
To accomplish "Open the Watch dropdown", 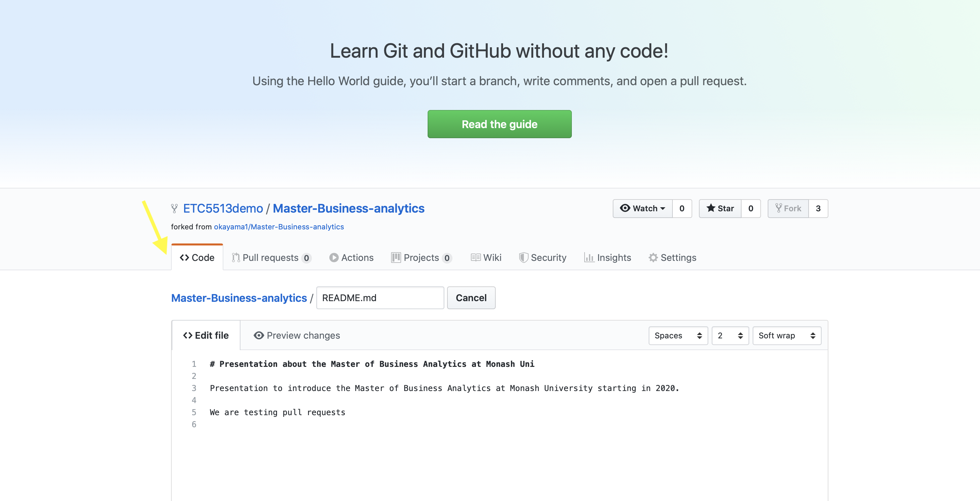I will coord(642,209).
